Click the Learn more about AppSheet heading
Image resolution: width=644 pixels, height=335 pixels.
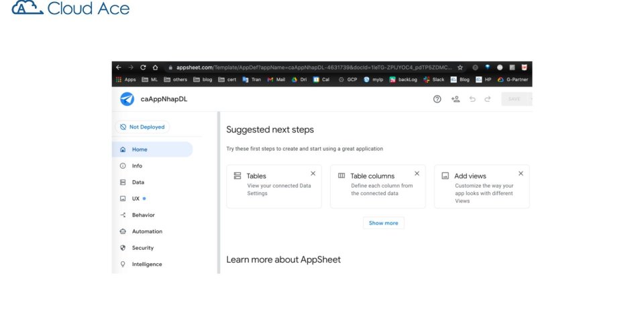pyautogui.click(x=283, y=259)
